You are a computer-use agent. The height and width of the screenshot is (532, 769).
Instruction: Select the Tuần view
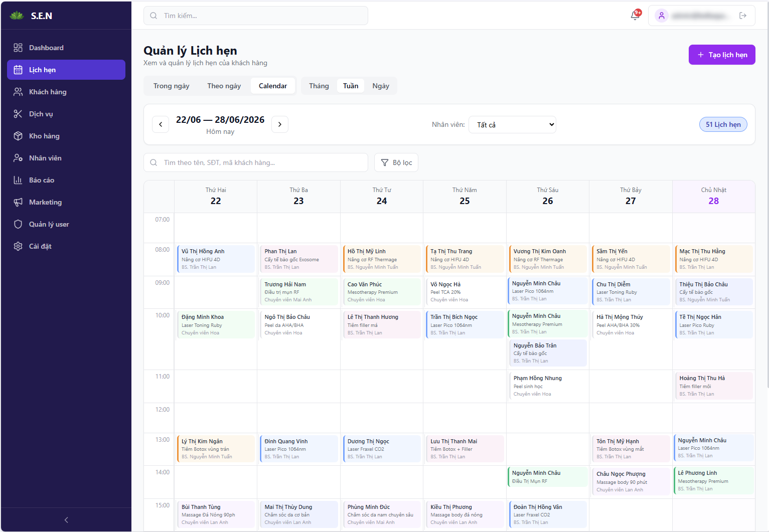351,86
